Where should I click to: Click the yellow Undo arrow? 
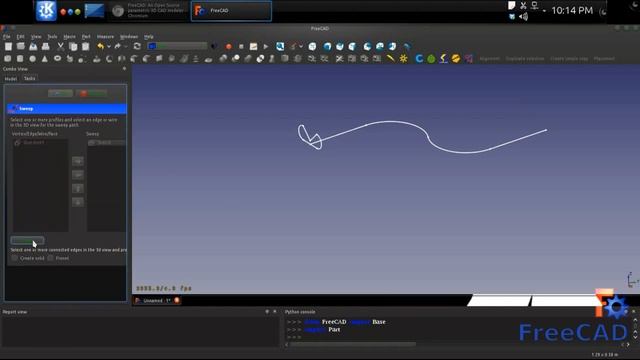(x=100, y=47)
